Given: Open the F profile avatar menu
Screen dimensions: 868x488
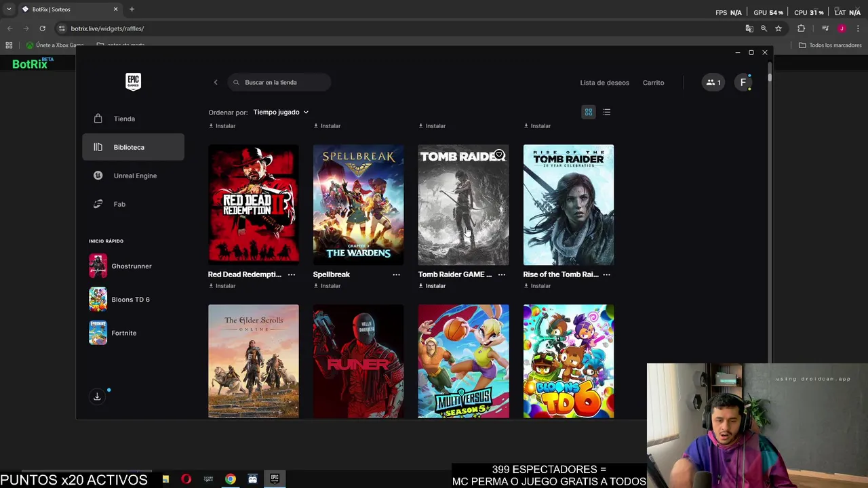Looking at the screenshot, I should (743, 83).
